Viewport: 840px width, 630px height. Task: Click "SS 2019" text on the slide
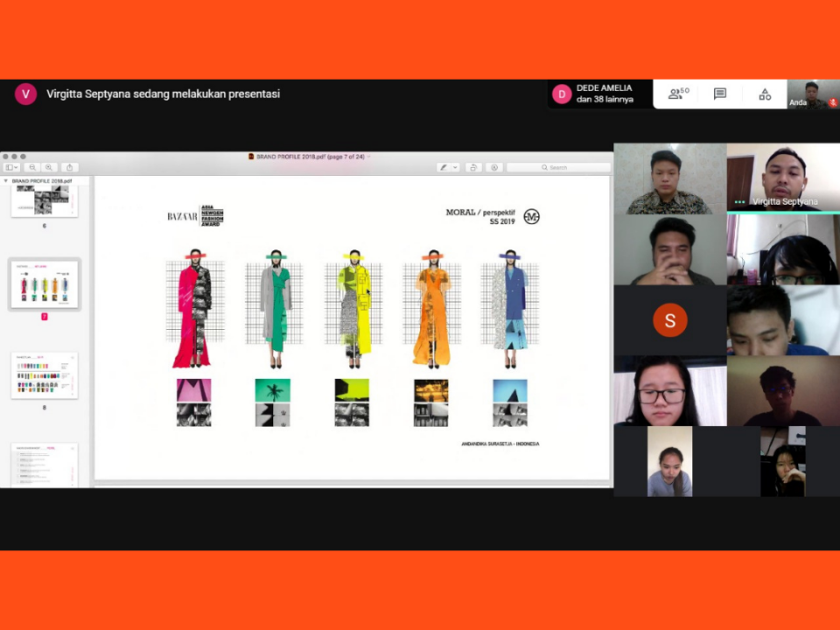pyautogui.click(x=502, y=221)
